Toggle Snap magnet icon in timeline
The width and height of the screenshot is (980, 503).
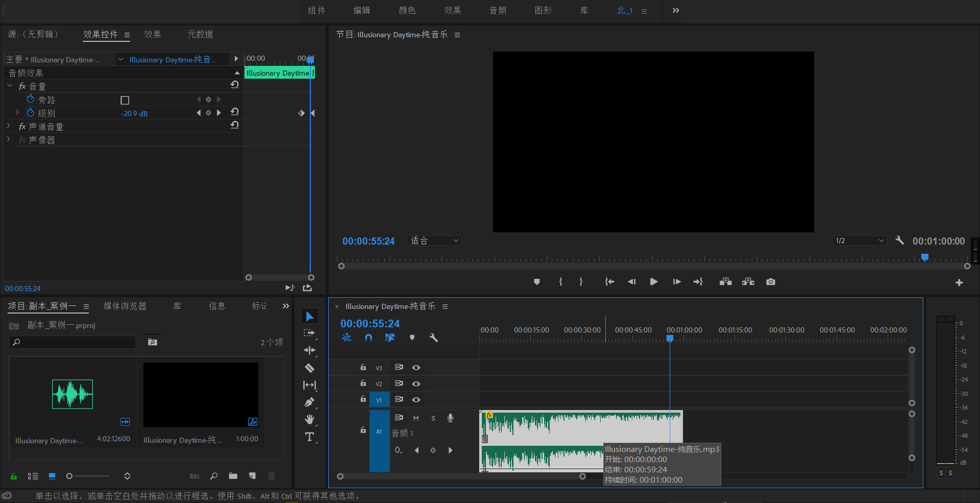pos(369,338)
